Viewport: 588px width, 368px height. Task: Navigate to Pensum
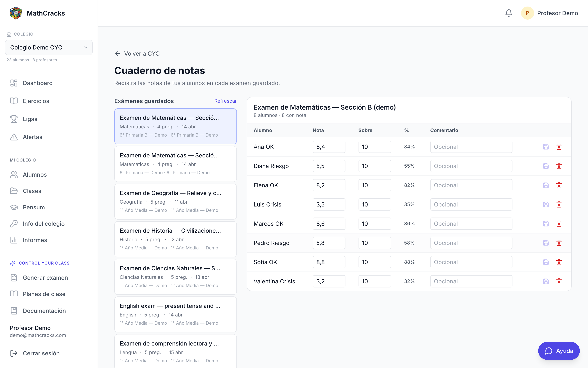pyautogui.click(x=49, y=207)
